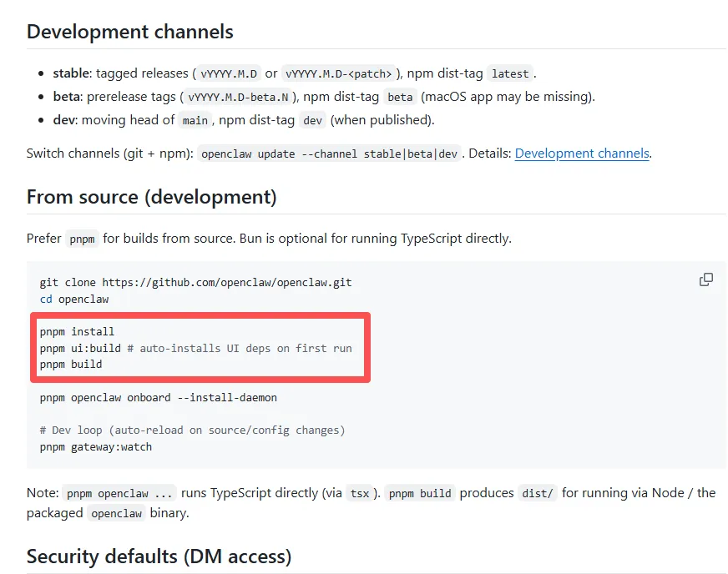Click the From source (development) heading
Screen dimensions: 728x574
(x=151, y=197)
